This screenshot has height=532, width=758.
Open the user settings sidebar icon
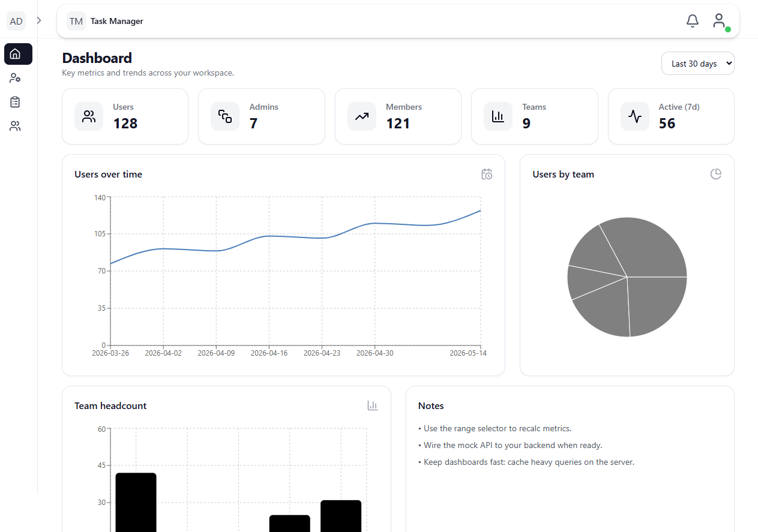coord(16,78)
